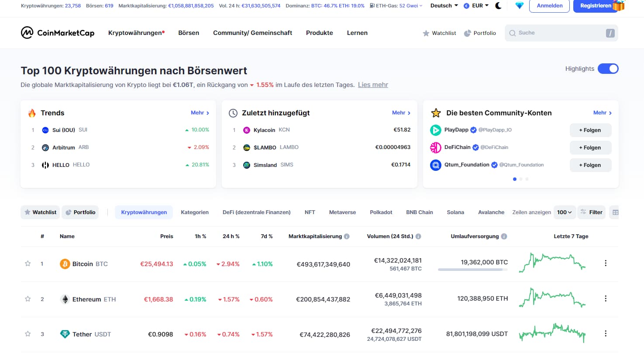Select the Kategorien tab
Viewport: 644px width, 357px height.
195,212
